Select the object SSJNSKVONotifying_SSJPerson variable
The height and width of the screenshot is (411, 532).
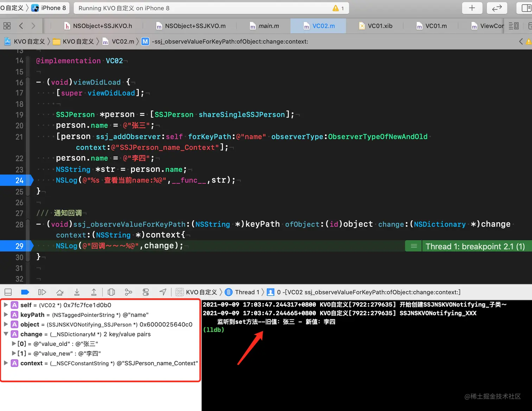coord(106,324)
